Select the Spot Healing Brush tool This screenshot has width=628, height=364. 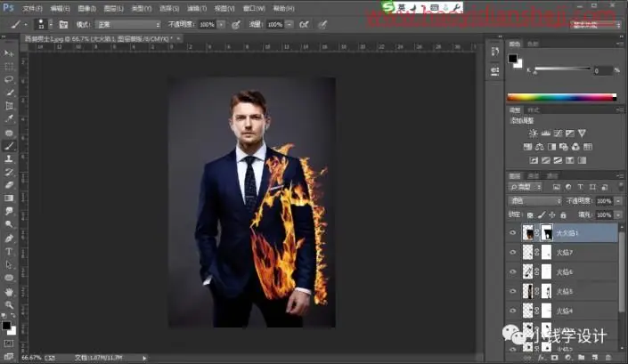click(x=9, y=133)
